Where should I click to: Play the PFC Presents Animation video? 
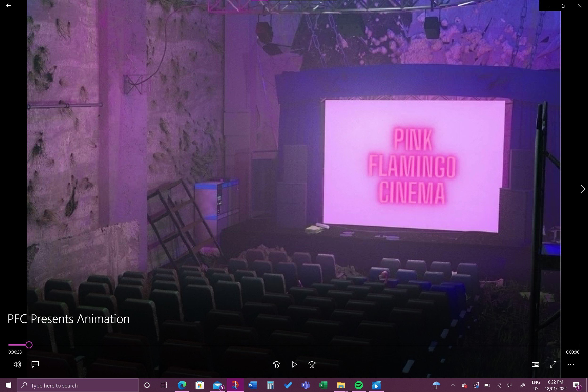pos(294,364)
